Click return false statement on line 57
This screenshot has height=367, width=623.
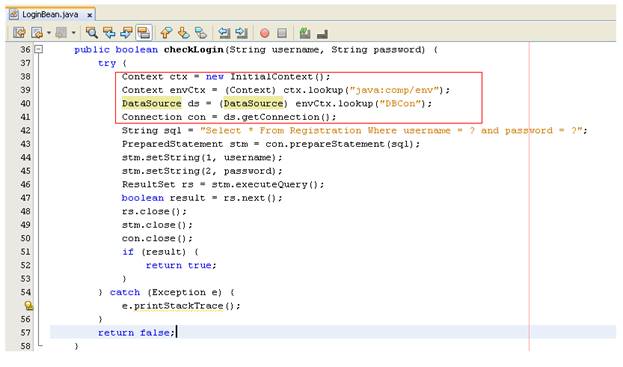click(136, 332)
